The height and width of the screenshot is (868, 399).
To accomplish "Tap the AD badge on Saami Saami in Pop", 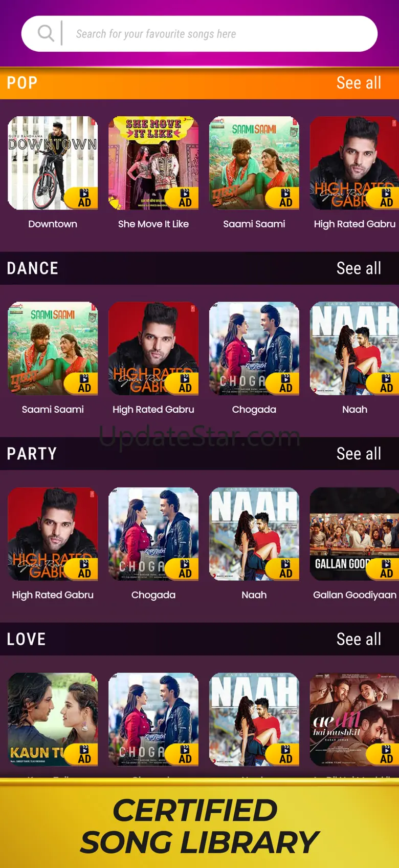I will click(284, 198).
